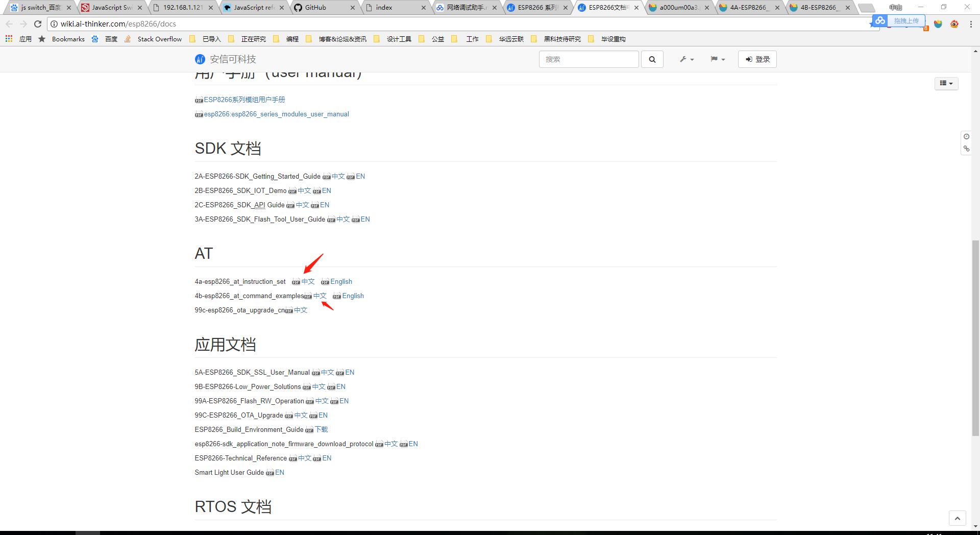Screen dimensions: 980x535
Task: Open EN version of 2A Getting Started Guide
Action: 360,176
